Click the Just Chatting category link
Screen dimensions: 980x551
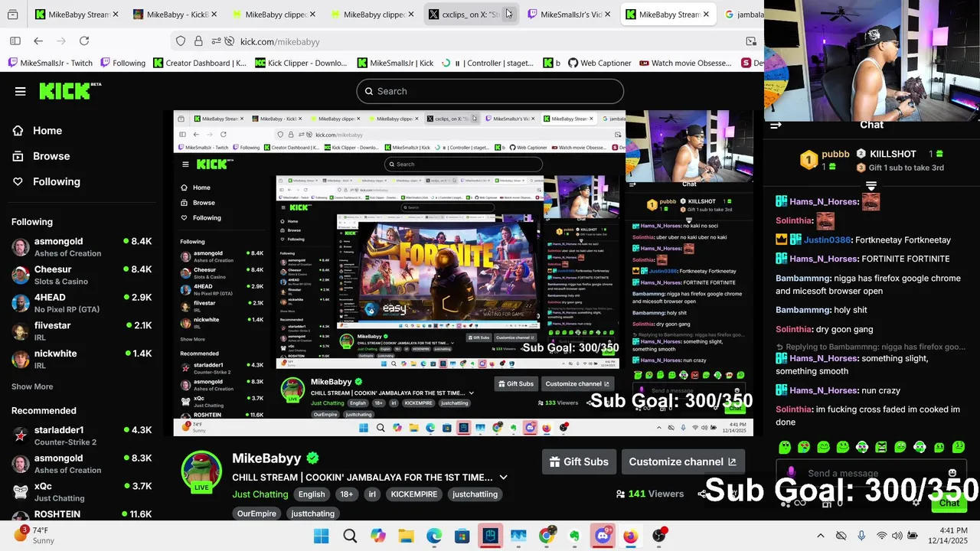[260, 494]
